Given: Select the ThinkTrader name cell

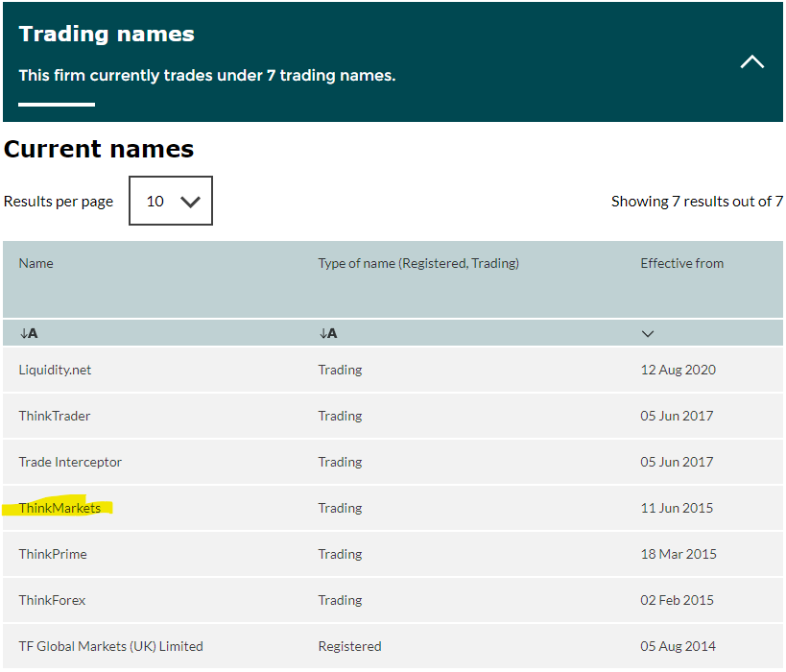Looking at the screenshot, I should 55,416.
